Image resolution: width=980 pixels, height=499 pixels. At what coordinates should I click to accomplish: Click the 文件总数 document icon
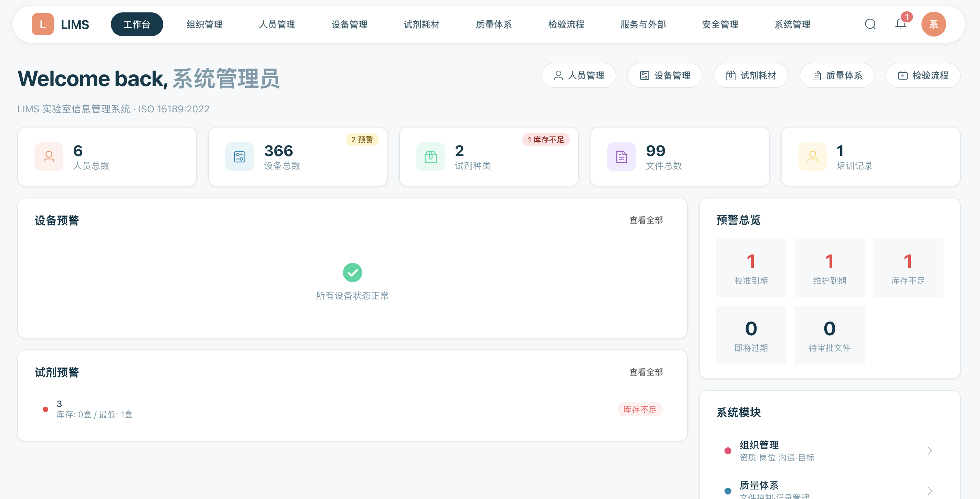[x=622, y=156]
